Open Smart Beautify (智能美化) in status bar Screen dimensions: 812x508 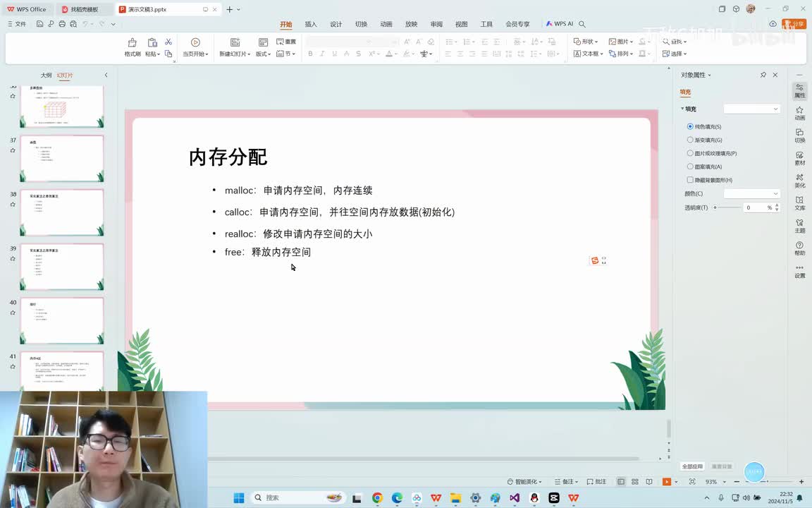coord(524,482)
